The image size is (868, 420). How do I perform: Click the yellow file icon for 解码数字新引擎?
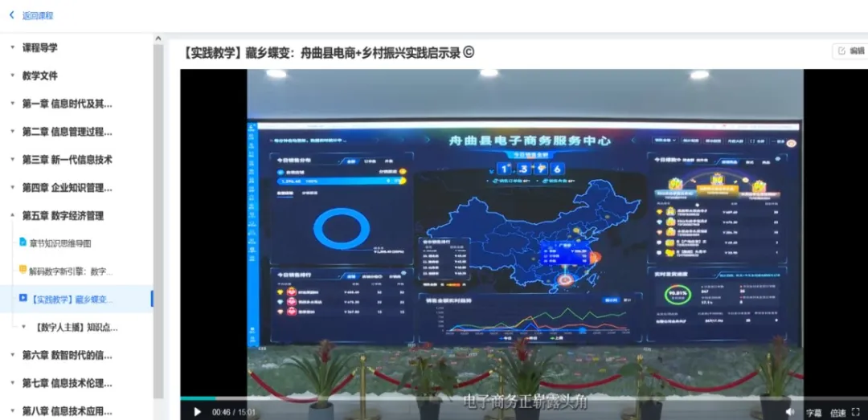click(23, 271)
